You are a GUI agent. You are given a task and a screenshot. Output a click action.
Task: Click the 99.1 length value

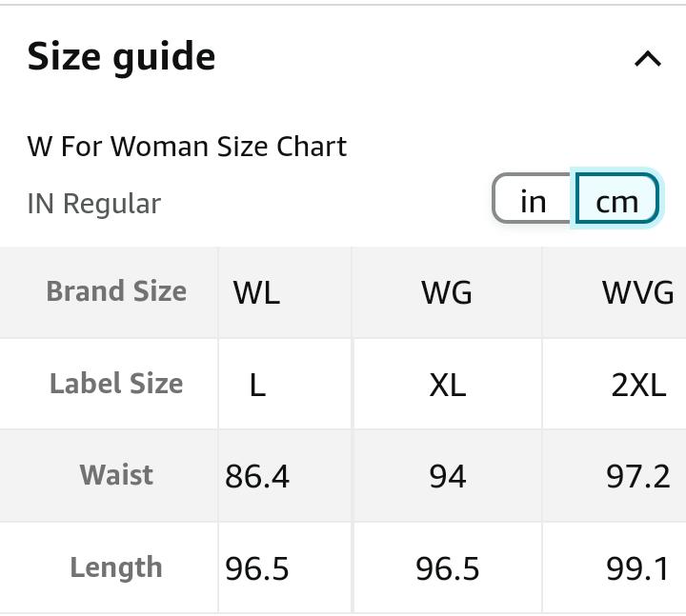pos(637,568)
